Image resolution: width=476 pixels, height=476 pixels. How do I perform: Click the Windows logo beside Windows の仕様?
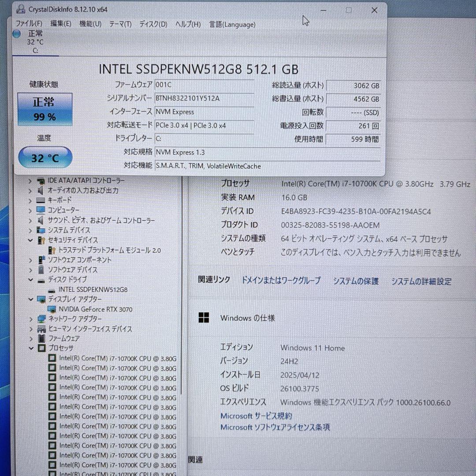204,318
